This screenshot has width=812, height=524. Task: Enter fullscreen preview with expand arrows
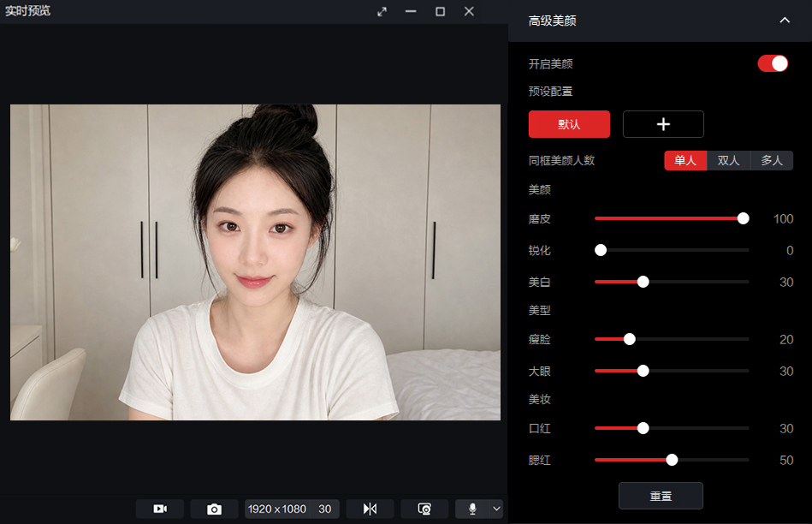382,11
